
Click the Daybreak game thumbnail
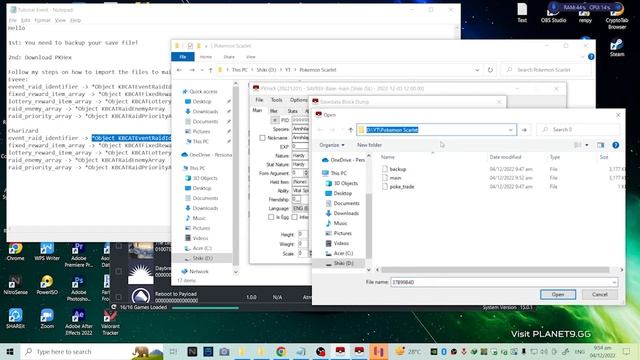coord(140,272)
